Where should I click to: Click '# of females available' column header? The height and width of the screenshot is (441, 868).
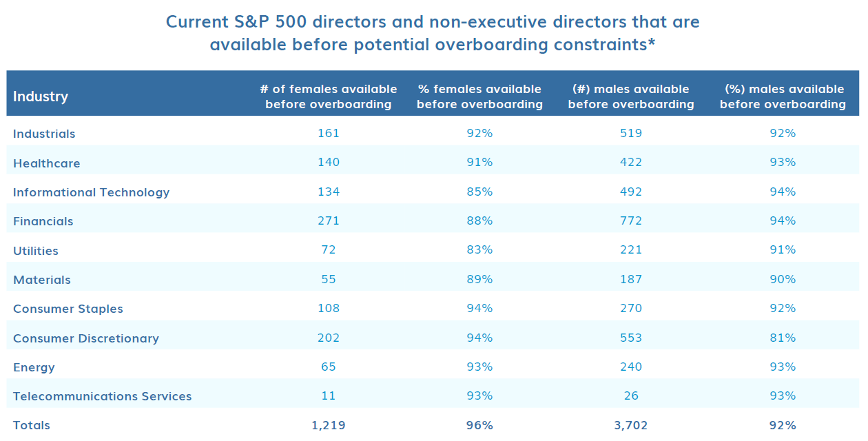(329, 96)
